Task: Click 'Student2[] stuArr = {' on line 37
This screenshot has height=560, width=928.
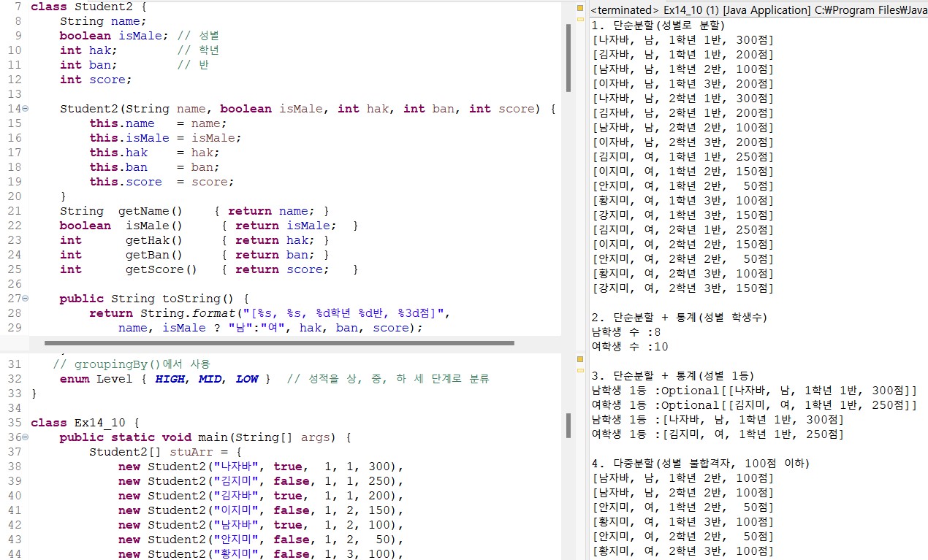Action: [165, 452]
